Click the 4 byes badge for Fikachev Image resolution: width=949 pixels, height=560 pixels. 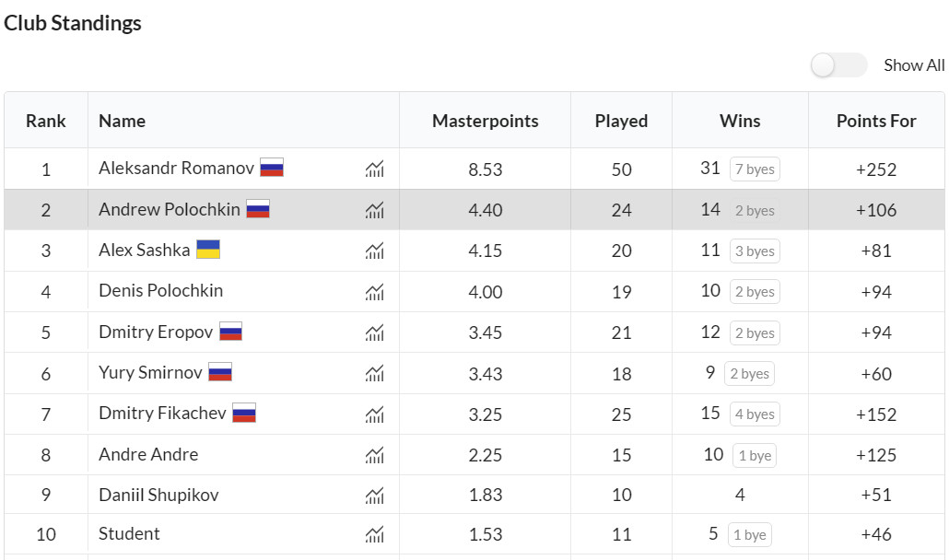pos(755,414)
